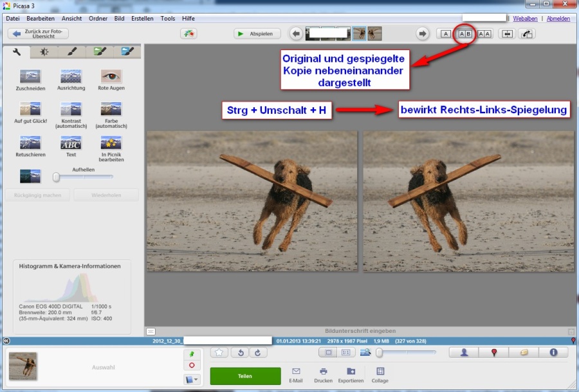Select the Zuschneiden crop tool
The height and width of the screenshot is (392, 579).
coord(30,76)
